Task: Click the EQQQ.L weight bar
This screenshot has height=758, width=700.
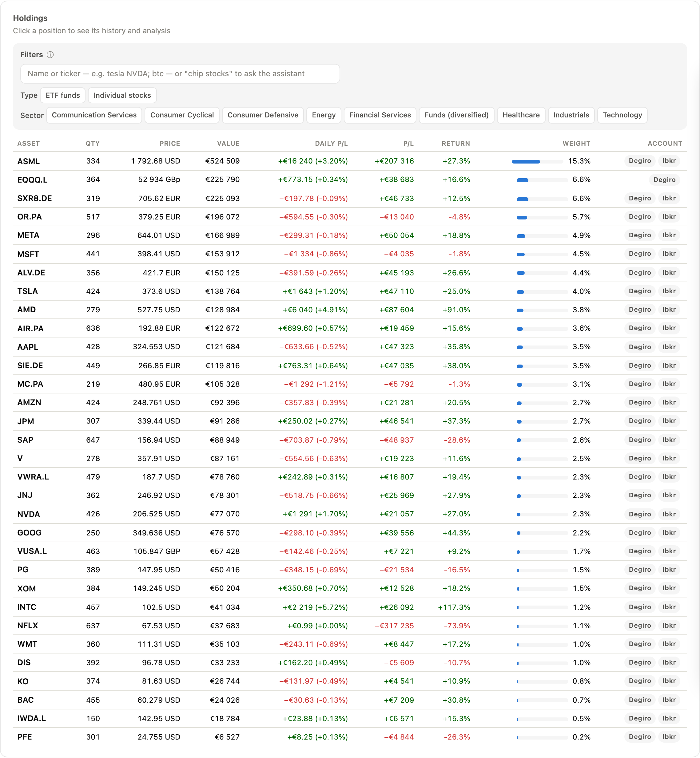Action: pos(542,180)
